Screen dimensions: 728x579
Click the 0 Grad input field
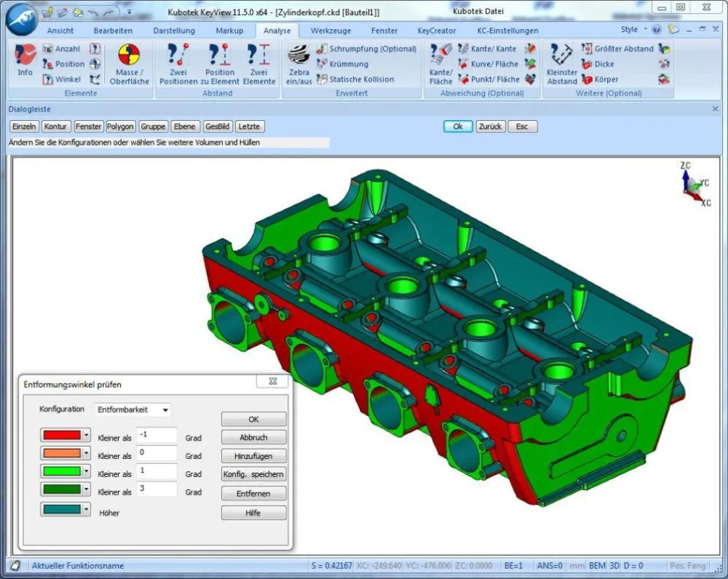click(157, 453)
